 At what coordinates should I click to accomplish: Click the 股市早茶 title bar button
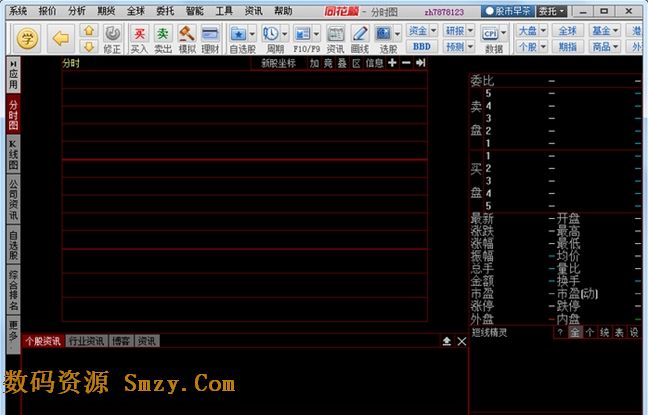[x=508, y=11]
